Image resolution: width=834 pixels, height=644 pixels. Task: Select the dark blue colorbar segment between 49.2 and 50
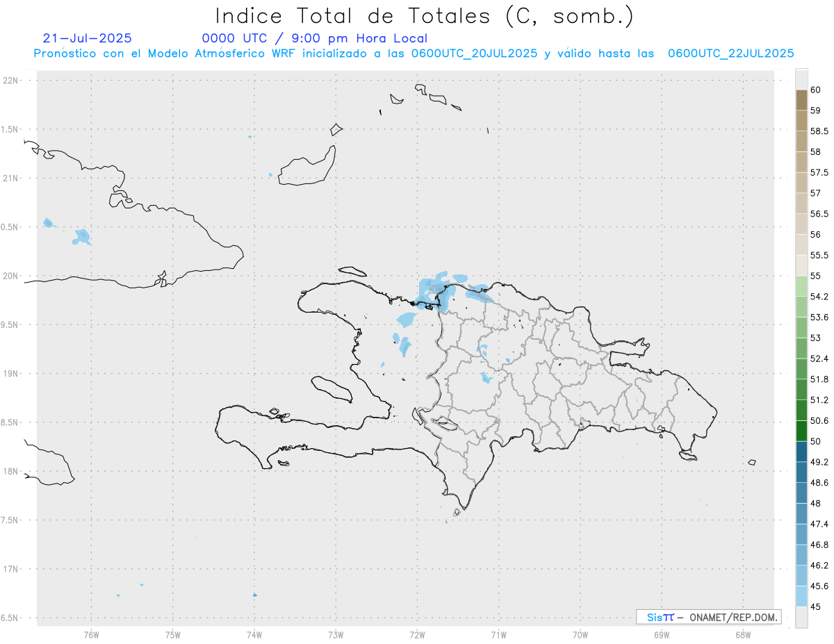(801, 452)
